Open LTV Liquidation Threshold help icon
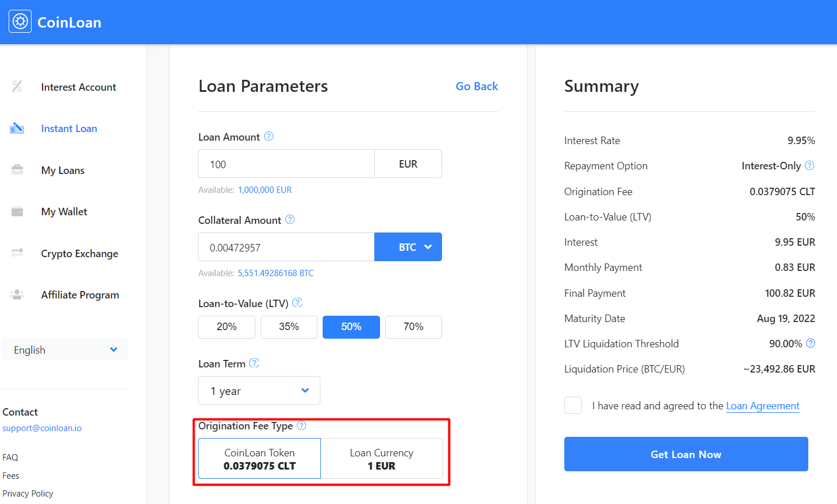The image size is (837, 504). (x=811, y=343)
